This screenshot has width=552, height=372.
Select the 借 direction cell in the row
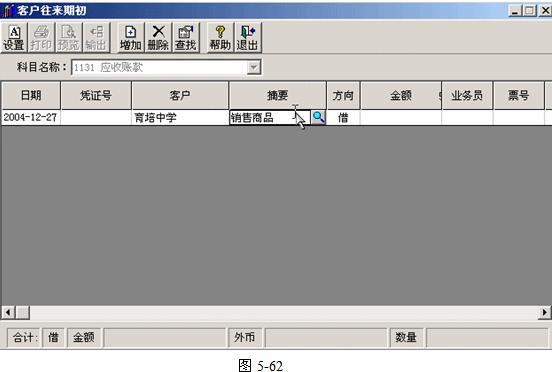click(x=343, y=118)
